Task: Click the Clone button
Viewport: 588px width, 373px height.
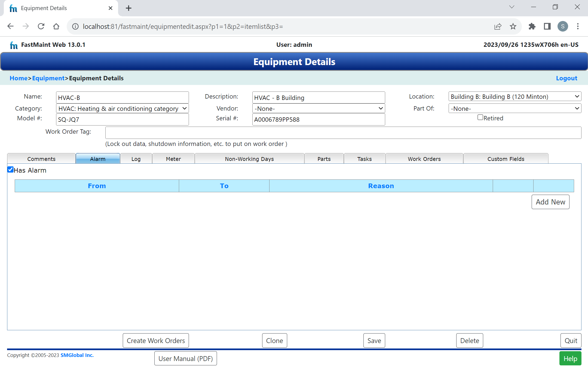Action: coord(274,340)
